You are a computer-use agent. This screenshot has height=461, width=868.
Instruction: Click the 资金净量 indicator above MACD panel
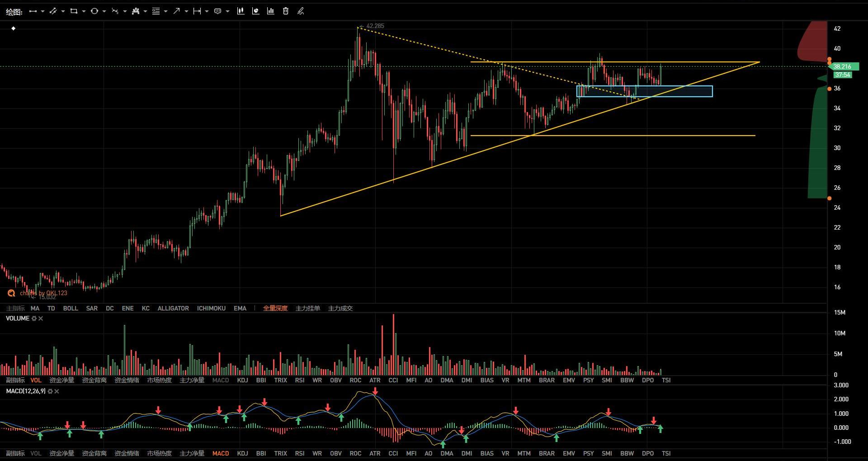pyautogui.click(x=61, y=380)
